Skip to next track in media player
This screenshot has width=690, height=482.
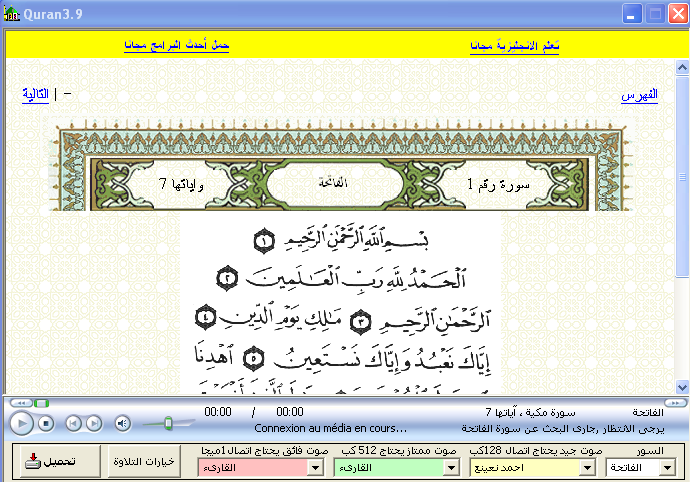click(94, 423)
